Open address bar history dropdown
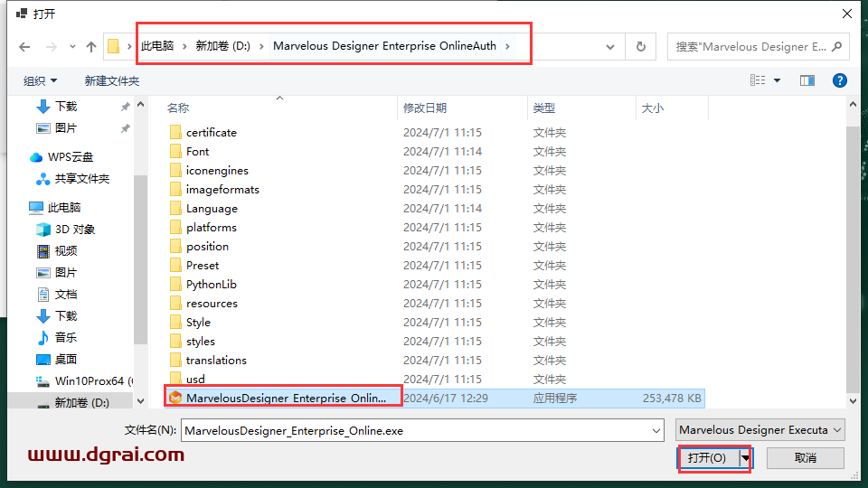The image size is (868, 488). [610, 47]
